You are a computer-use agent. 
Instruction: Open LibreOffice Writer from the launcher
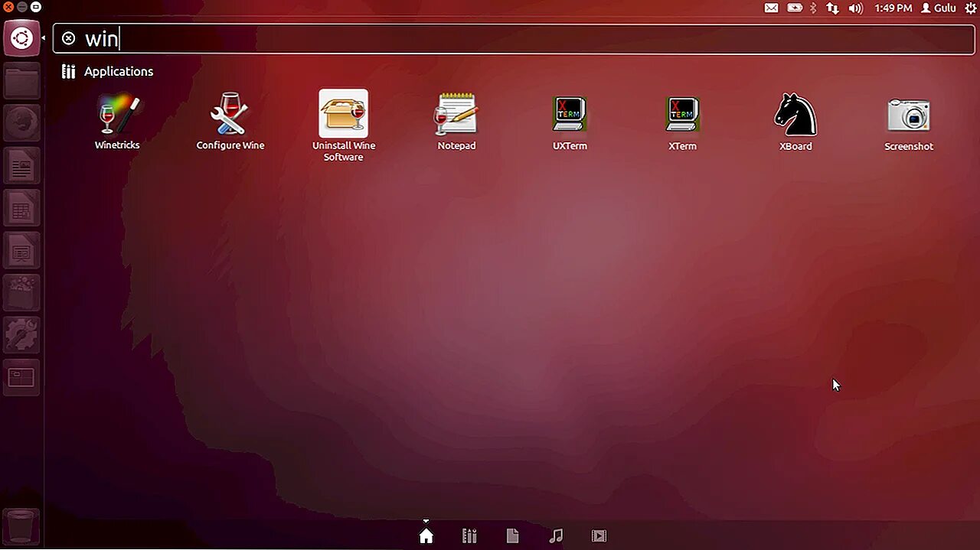[21, 166]
